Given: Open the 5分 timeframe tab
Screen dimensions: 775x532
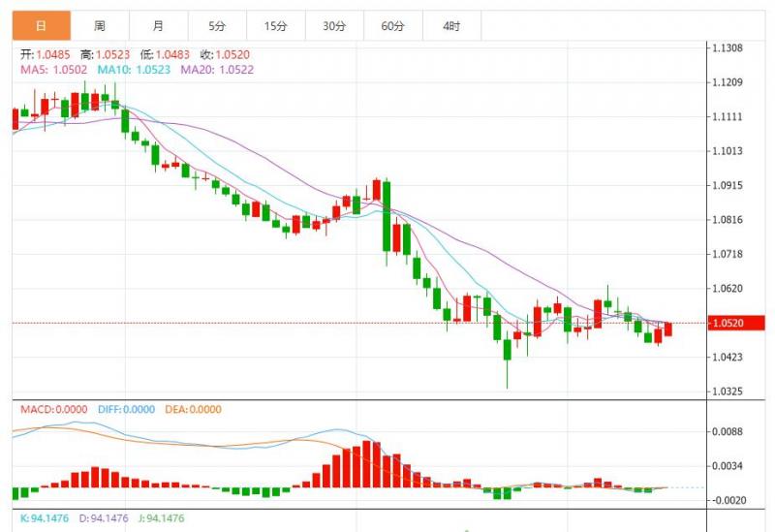Looking at the screenshot, I should [217, 26].
